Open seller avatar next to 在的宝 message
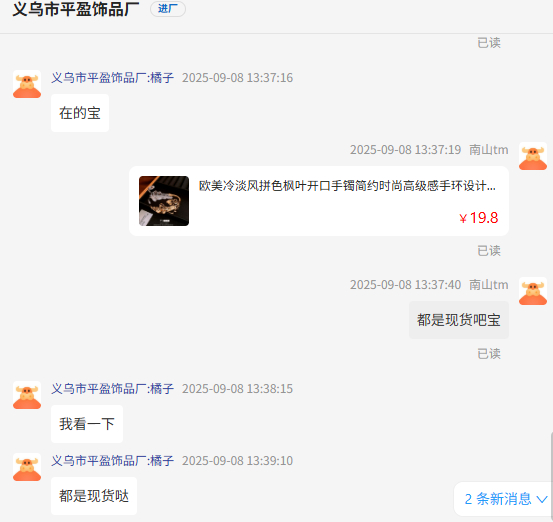The width and height of the screenshot is (553, 522). pyautogui.click(x=27, y=84)
